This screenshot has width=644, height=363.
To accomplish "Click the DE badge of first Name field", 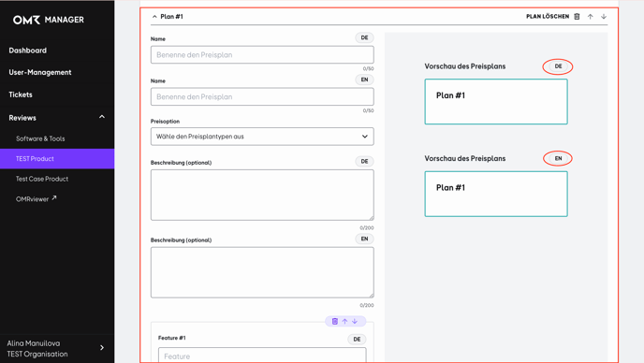I will point(364,37).
